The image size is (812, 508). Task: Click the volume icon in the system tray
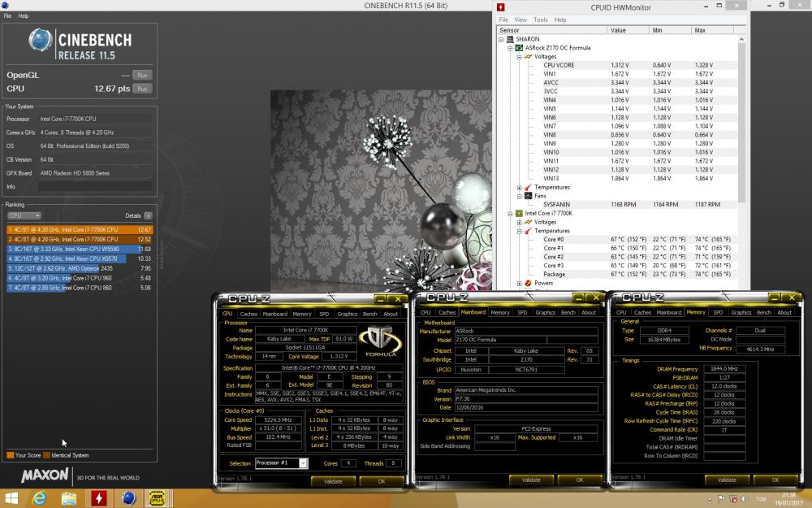click(x=744, y=499)
